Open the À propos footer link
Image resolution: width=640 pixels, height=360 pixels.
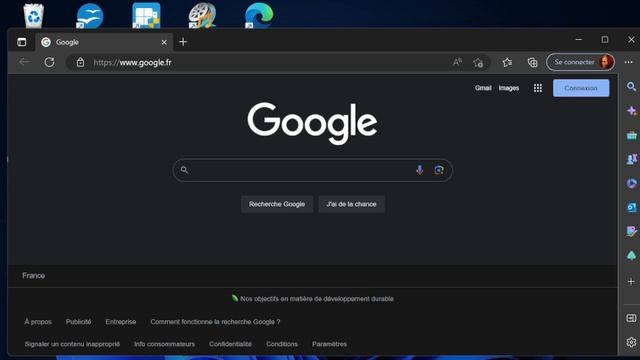(38, 322)
